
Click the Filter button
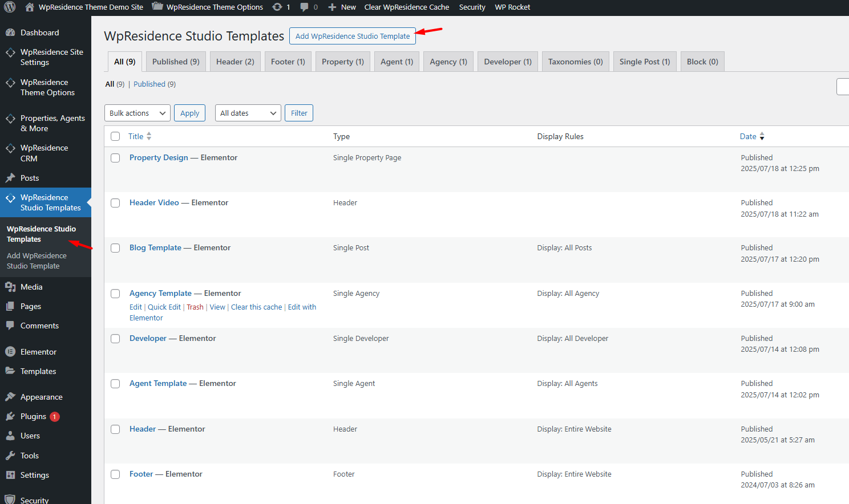pos(299,113)
